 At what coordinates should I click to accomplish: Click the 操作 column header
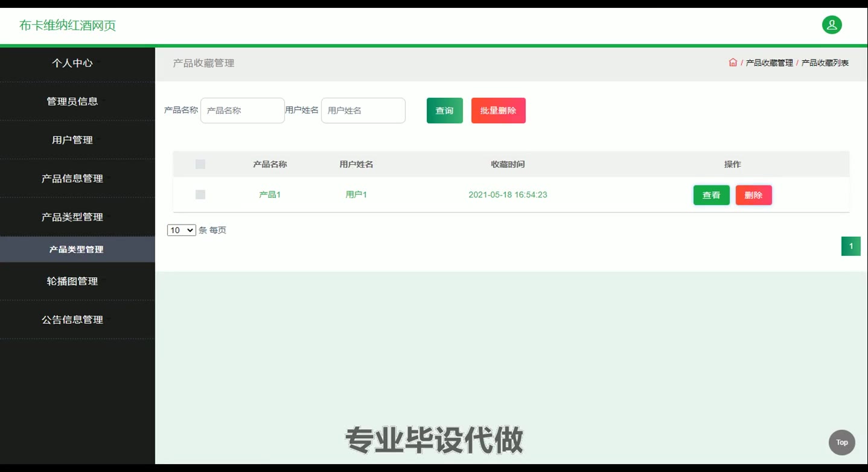pyautogui.click(x=733, y=164)
